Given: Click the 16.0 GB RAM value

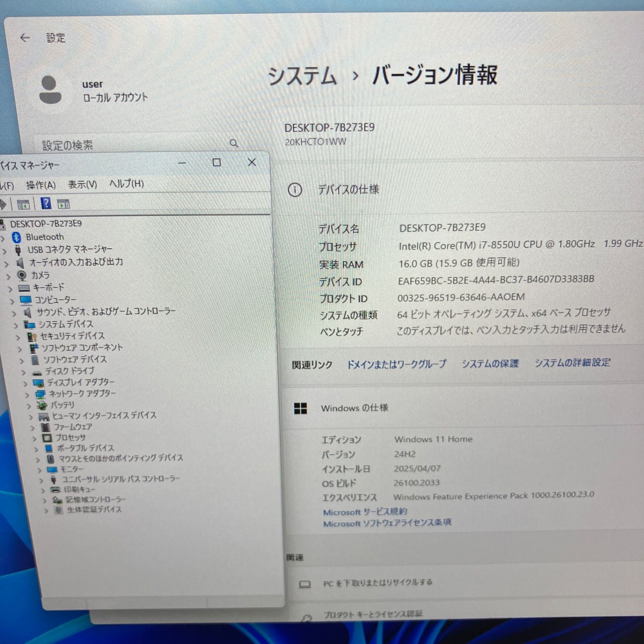Looking at the screenshot, I should [x=459, y=263].
